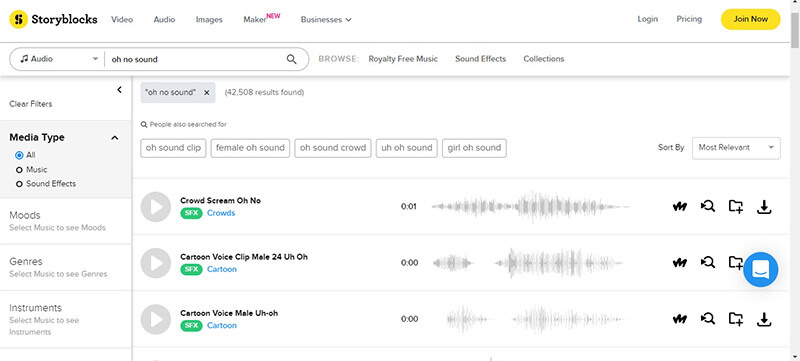Select the All media type radio
800x361 pixels.
(x=19, y=155)
